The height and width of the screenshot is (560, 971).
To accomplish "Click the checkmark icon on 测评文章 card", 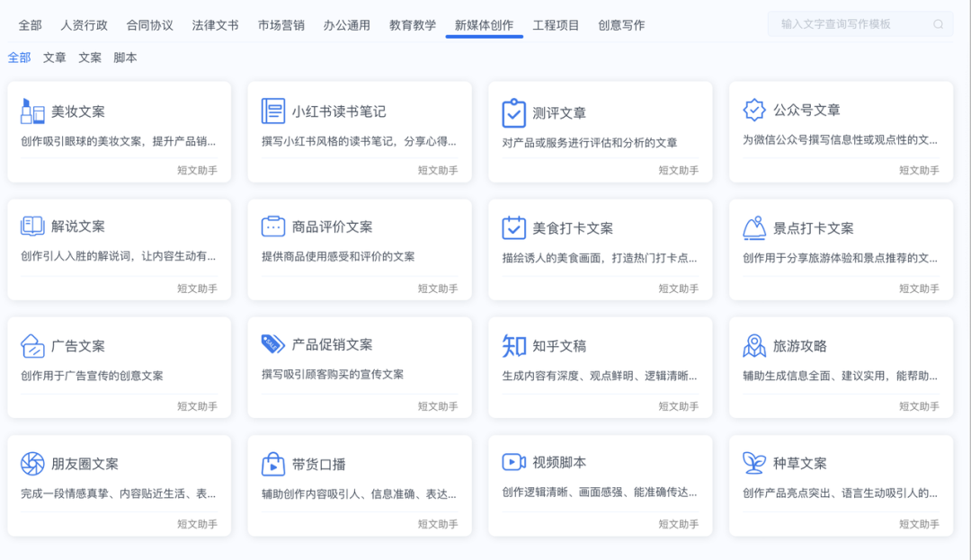I will pyautogui.click(x=513, y=111).
